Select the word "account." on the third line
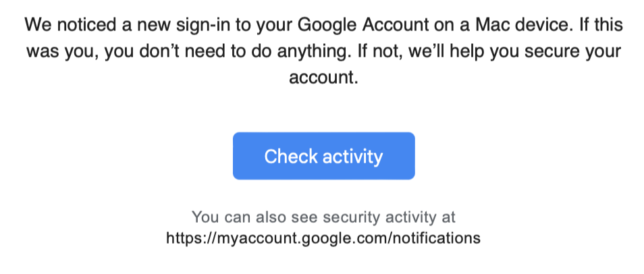 click(x=323, y=78)
